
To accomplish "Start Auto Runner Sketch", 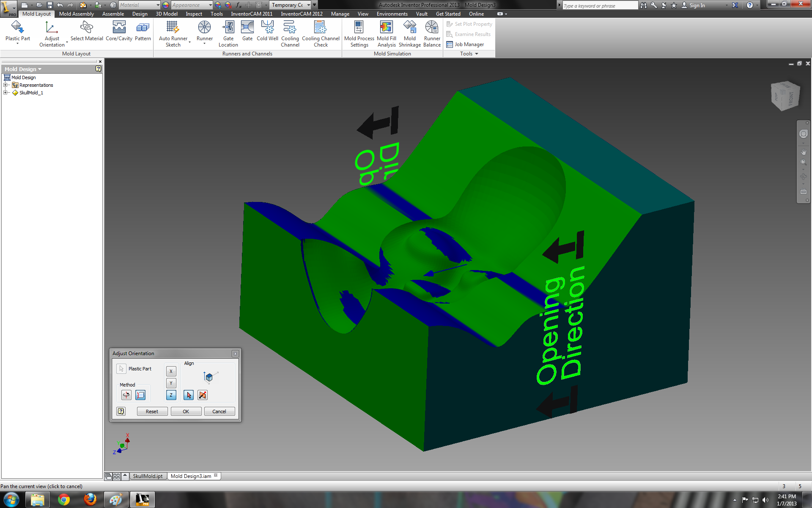I will pyautogui.click(x=173, y=33).
